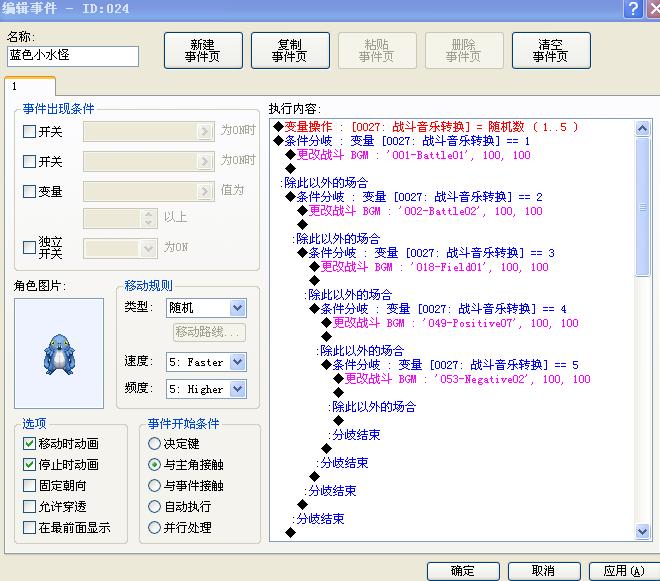Select BGM line '018-Field01'
The width and height of the screenshot is (660, 581).
428,267
